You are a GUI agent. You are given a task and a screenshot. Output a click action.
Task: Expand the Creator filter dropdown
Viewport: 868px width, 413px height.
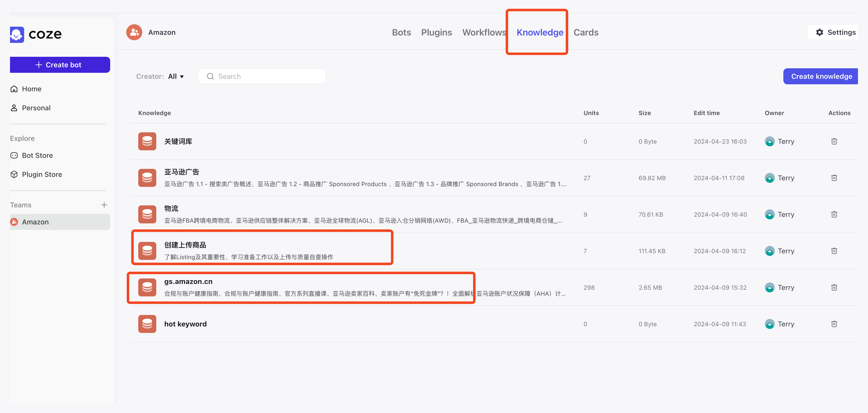[176, 76]
